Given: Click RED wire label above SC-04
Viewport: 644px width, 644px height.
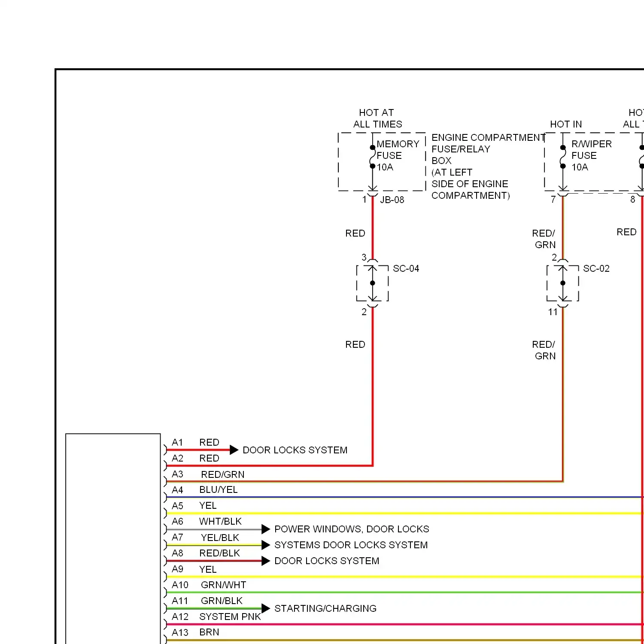Looking at the screenshot, I should 355,233.
